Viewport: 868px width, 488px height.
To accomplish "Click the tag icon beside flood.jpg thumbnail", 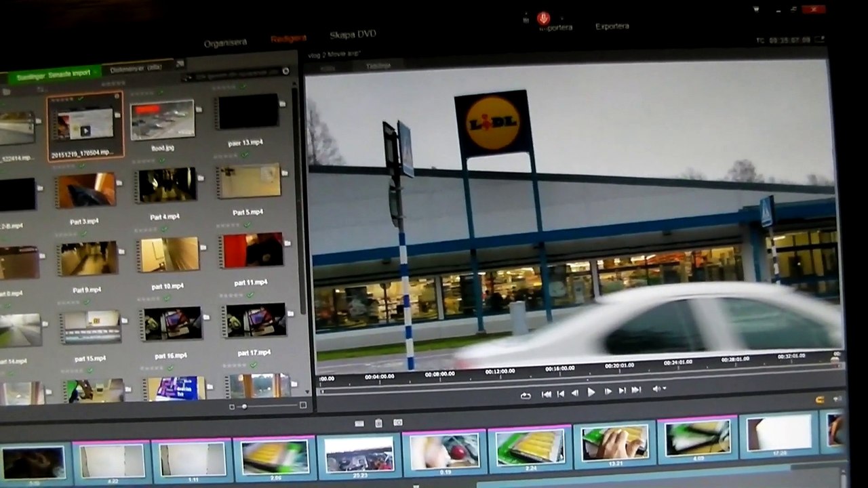I will coord(199,108).
